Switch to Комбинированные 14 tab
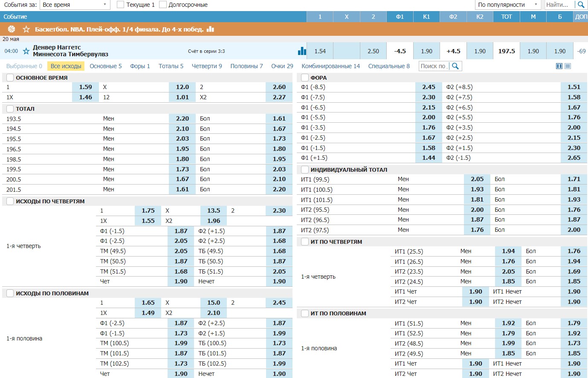Screen dimensions: 588x378 click(x=331, y=66)
